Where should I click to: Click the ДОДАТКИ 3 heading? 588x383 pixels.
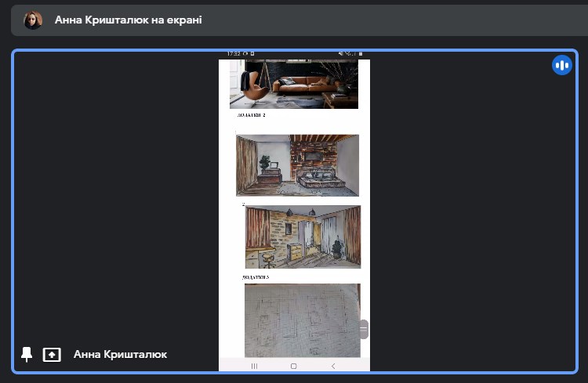pos(256,277)
